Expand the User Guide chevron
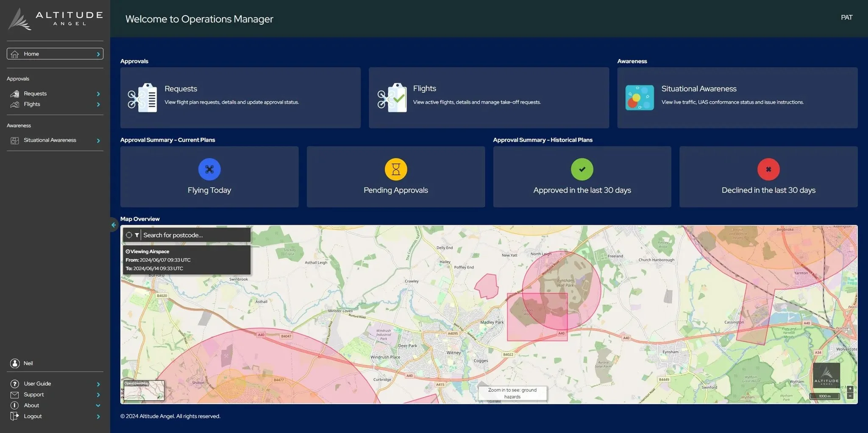Screen dimensions: 868x433 point(98,384)
